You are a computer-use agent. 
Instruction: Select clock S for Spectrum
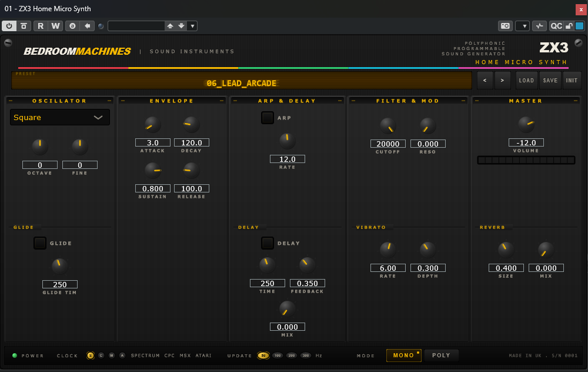(91, 355)
